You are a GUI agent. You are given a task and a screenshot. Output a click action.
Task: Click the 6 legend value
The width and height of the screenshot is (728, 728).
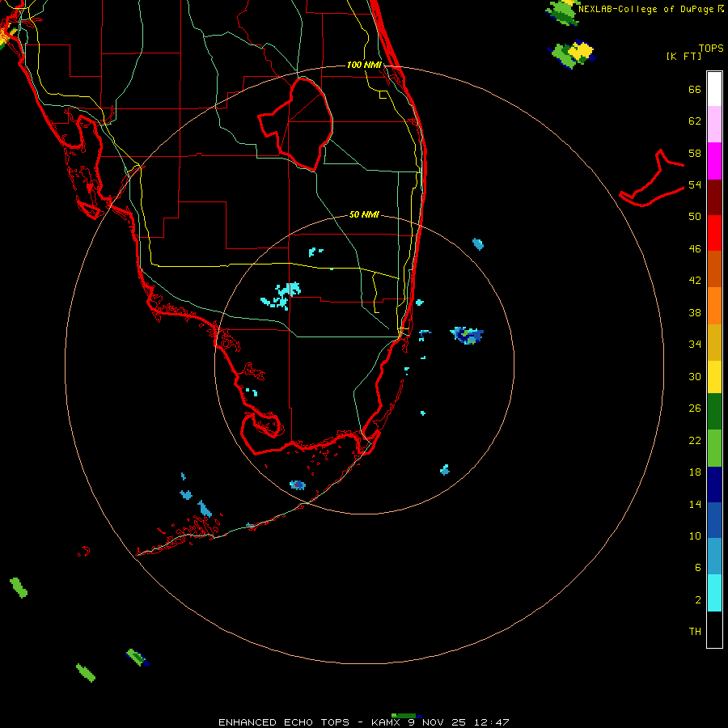(698, 568)
